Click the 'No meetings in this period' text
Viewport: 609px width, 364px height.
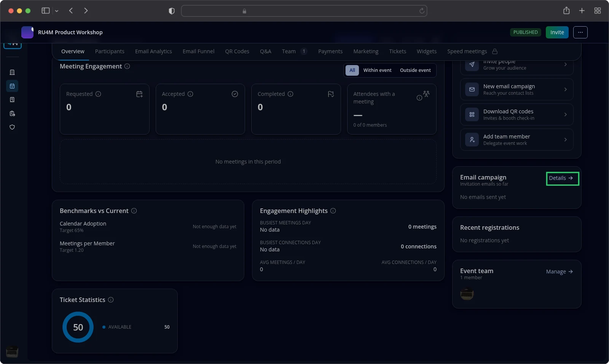[x=248, y=162]
